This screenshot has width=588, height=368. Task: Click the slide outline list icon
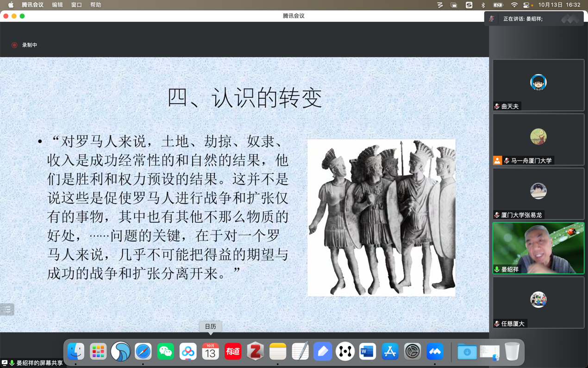click(7, 310)
